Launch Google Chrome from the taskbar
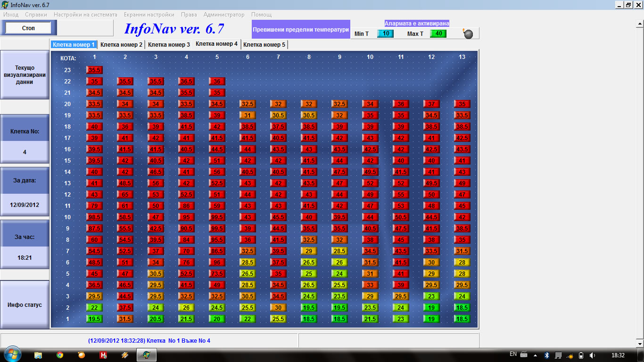644x362 pixels. click(60, 355)
